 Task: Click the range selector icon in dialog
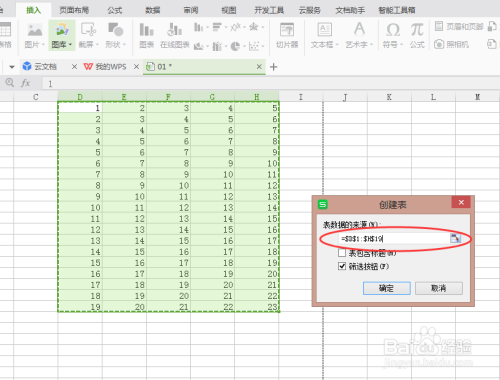pyautogui.click(x=455, y=238)
